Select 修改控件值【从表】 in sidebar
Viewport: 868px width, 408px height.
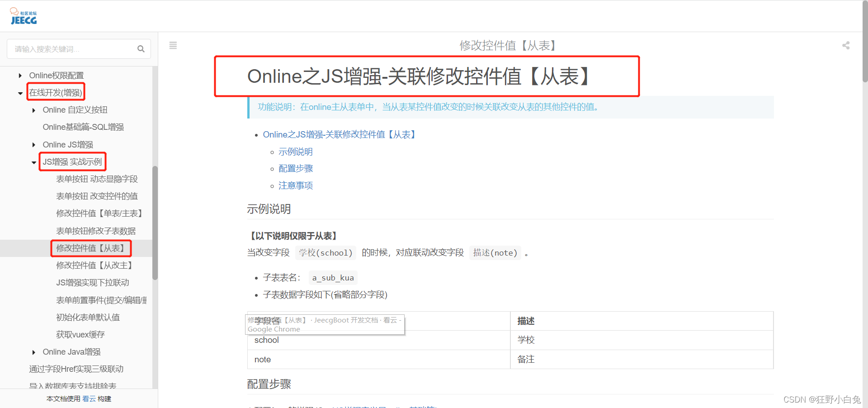(x=90, y=248)
